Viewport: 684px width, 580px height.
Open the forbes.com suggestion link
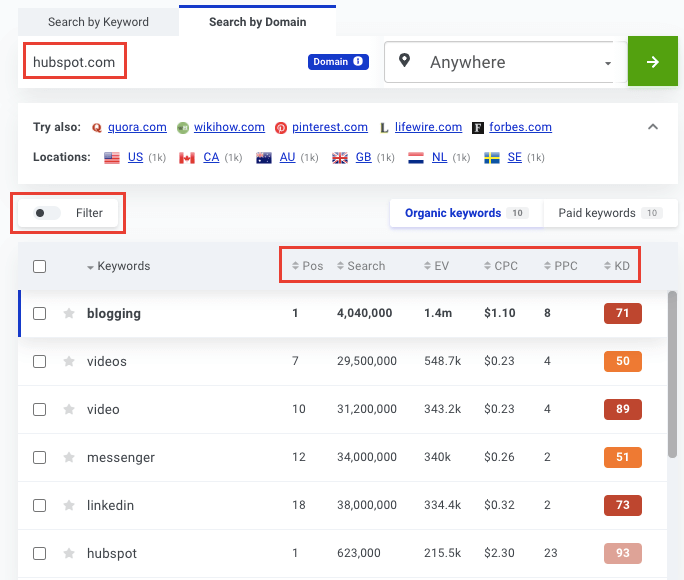click(x=520, y=127)
